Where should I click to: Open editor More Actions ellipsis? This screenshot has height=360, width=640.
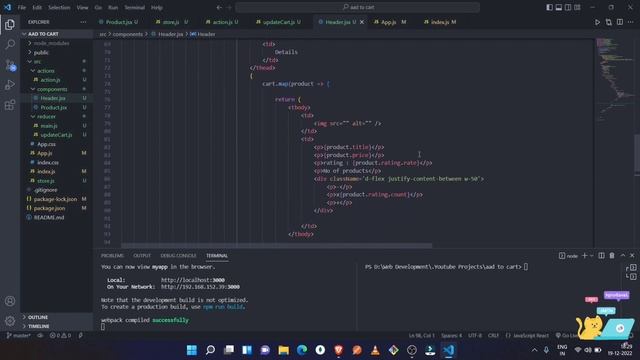(631, 22)
